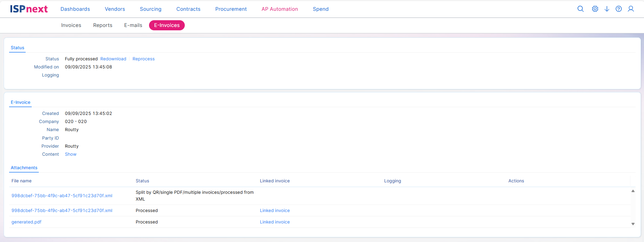This screenshot has height=242, width=644.
Task: Switch to the Reports tab
Action: [x=103, y=25]
